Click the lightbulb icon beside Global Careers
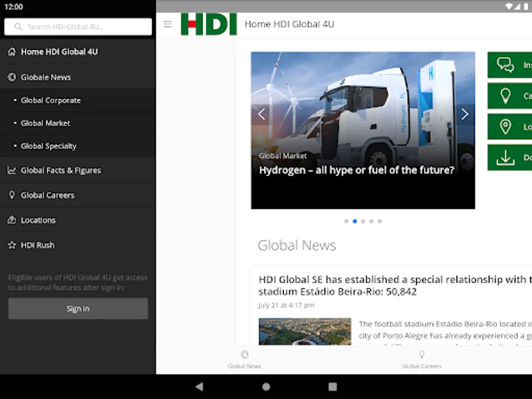Screen dimensions: 532x399 (12, 195)
